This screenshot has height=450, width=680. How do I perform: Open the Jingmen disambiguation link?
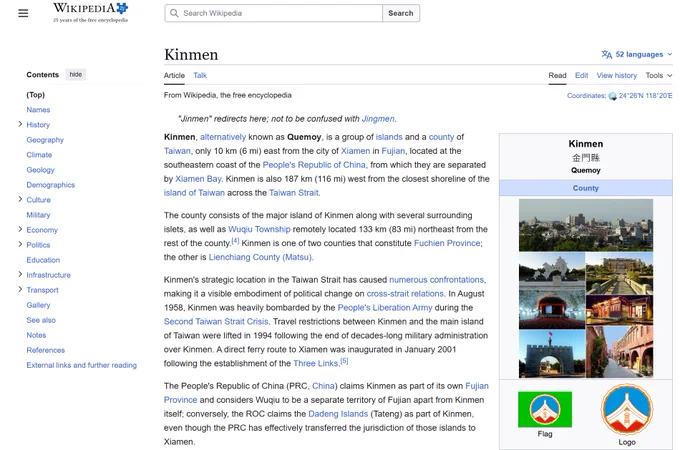pyautogui.click(x=378, y=119)
